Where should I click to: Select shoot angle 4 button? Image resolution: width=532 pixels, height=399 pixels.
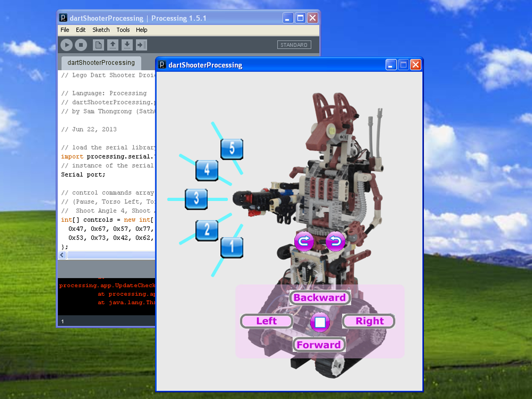[x=207, y=170]
